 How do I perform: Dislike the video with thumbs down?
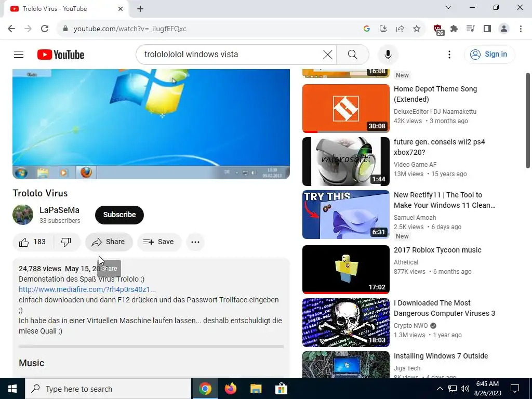point(66,242)
